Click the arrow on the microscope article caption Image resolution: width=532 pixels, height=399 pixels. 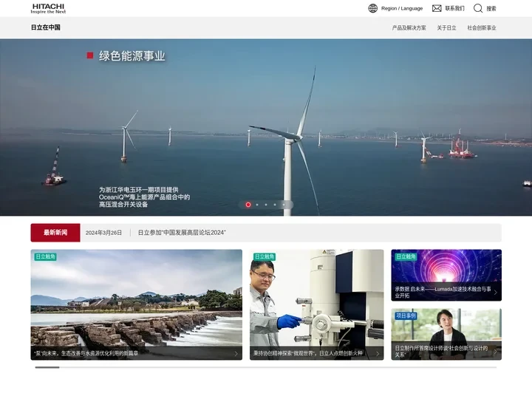(378, 353)
